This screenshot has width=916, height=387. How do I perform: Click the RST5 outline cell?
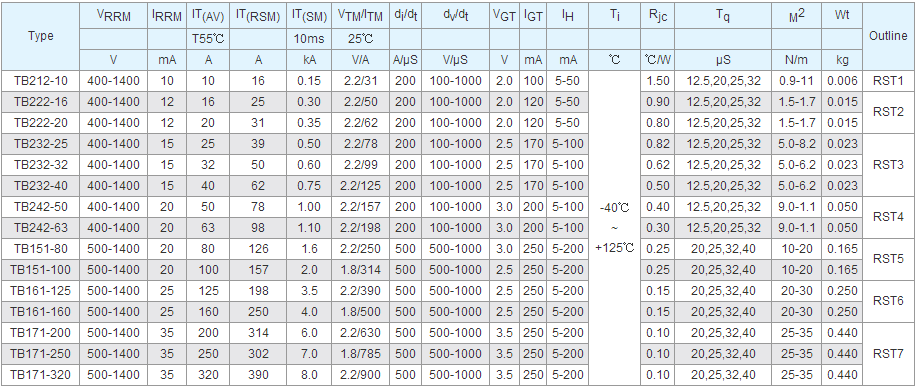point(888,260)
